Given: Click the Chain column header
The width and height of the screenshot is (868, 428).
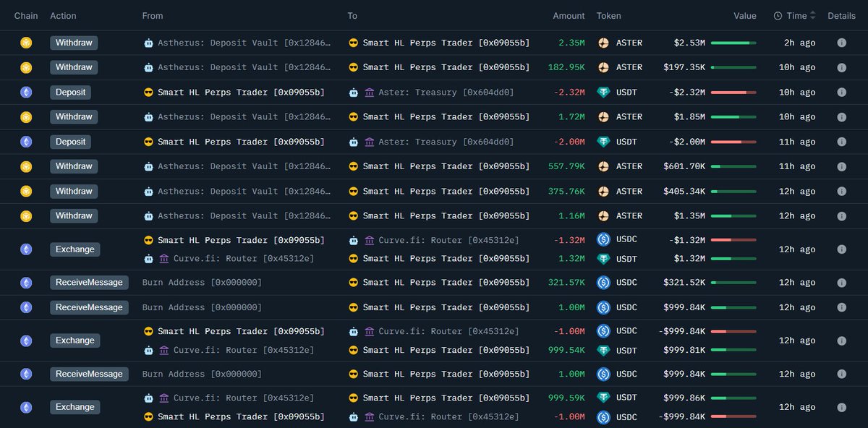Looking at the screenshot, I should click(x=26, y=15).
